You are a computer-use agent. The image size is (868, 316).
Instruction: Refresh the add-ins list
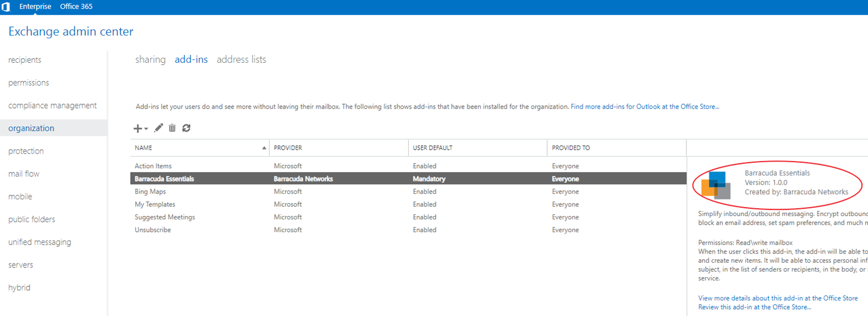[x=186, y=128]
